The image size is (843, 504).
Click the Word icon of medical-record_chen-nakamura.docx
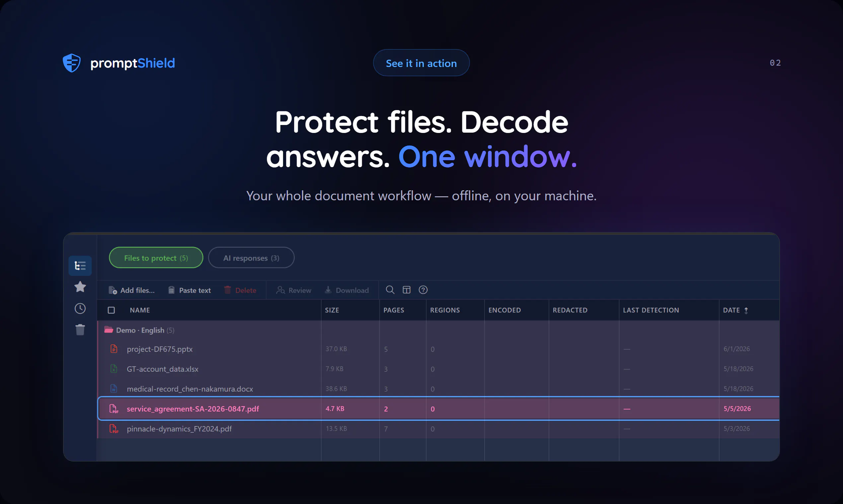[x=114, y=389]
